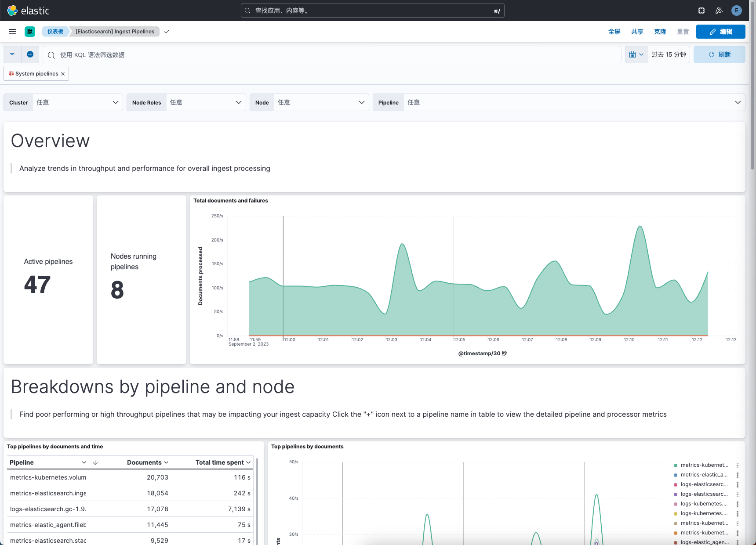Click blue legend dot for metrics-elastic_a...
Image resolution: width=756 pixels, height=545 pixels.
point(676,475)
